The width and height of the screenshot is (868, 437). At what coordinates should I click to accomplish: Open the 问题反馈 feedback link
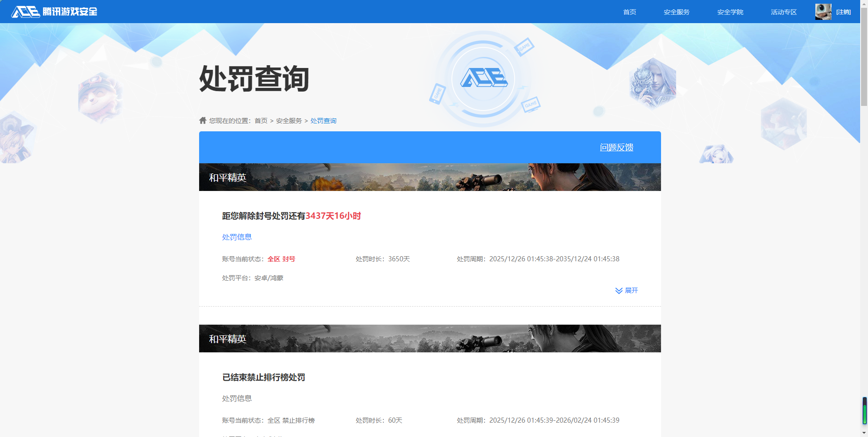pyautogui.click(x=617, y=147)
